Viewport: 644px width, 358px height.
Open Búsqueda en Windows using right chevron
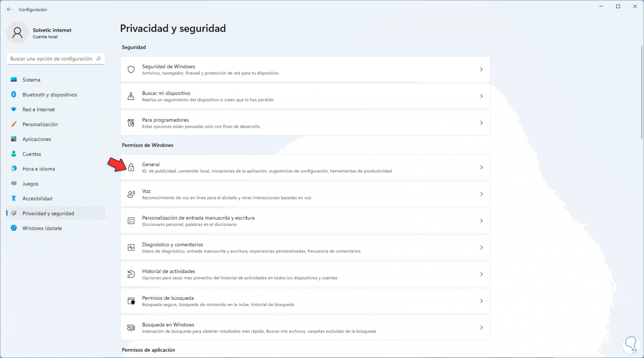point(481,328)
